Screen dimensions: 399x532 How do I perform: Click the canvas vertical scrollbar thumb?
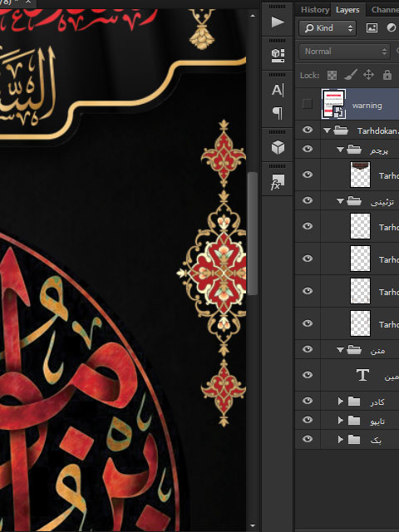coord(252,234)
